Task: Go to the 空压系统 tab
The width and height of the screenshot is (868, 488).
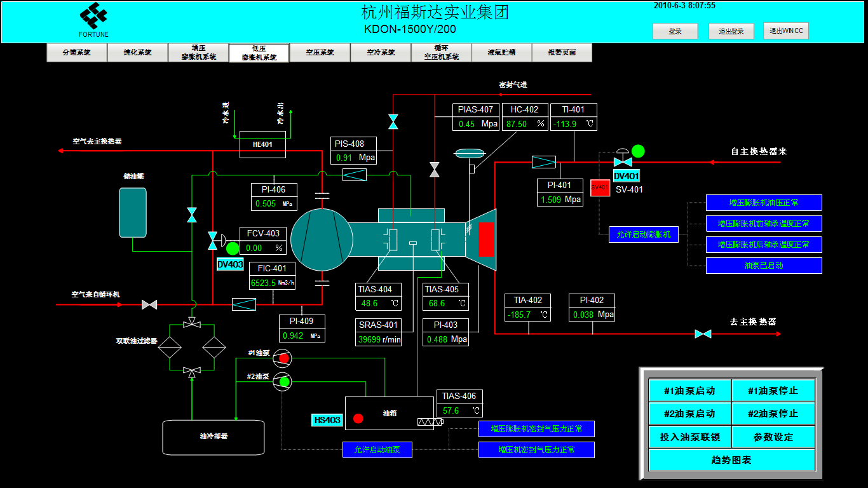Action: coord(320,53)
